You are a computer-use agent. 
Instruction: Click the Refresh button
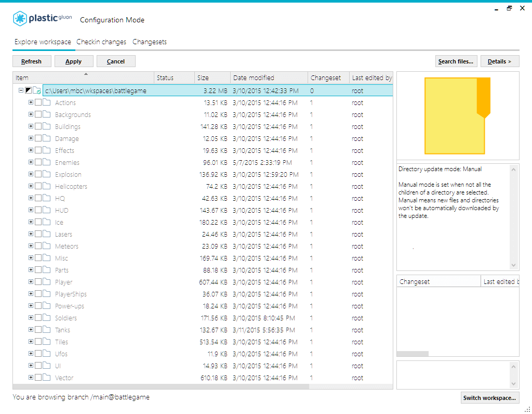click(x=32, y=61)
